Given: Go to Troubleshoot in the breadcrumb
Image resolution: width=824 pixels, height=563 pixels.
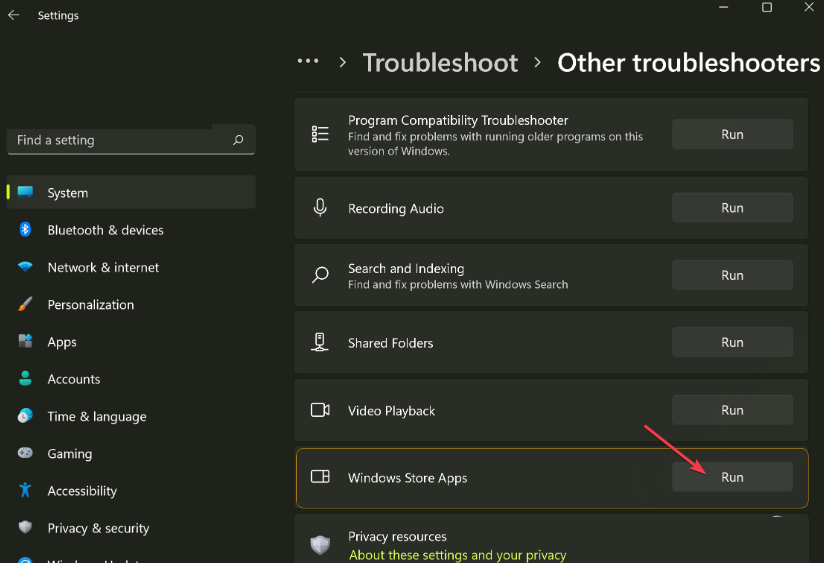Looking at the screenshot, I should (x=440, y=63).
